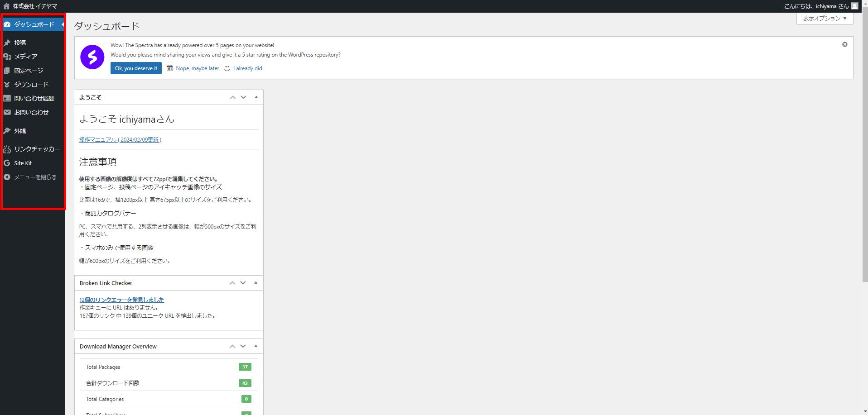Image resolution: width=868 pixels, height=415 pixels.
Task: Click the 固定ページ pages icon
Action: (7, 71)
